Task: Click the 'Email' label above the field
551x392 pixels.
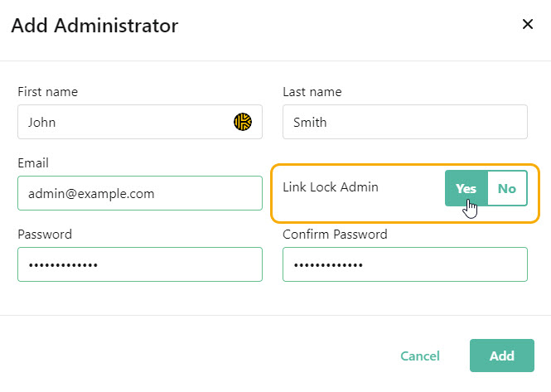Action: [x=33, y=163]
